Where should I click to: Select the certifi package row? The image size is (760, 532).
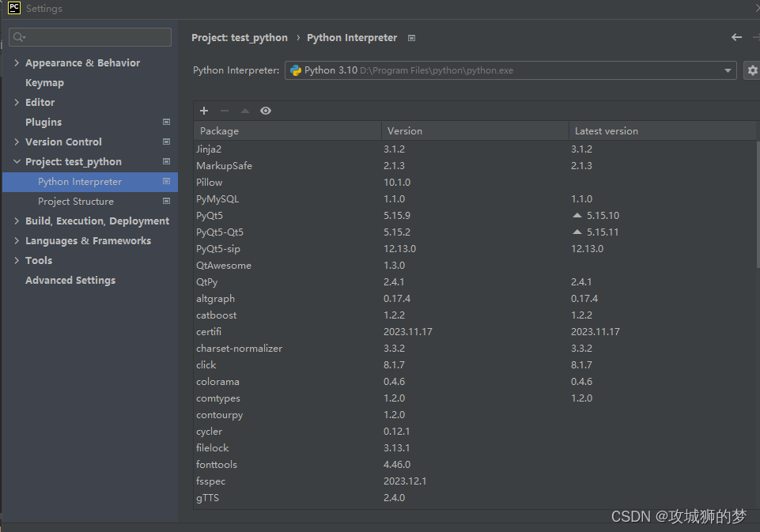475,331
